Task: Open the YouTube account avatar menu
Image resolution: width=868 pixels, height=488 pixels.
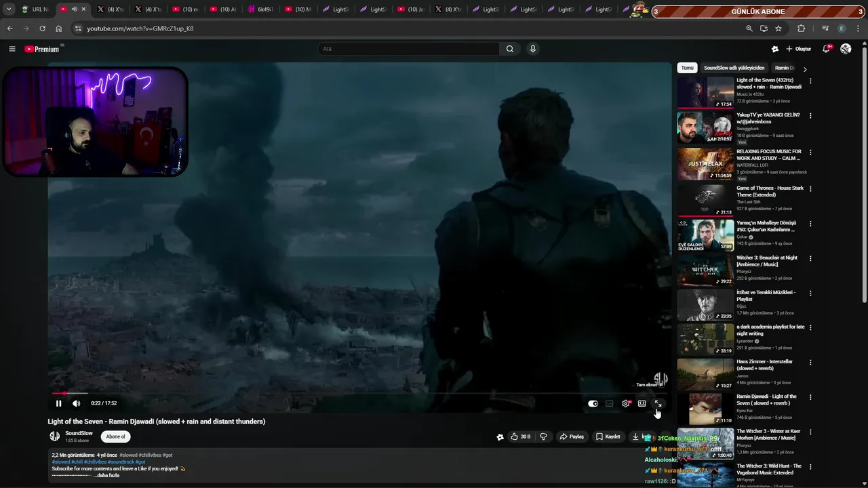Action: tap(846, 49)
